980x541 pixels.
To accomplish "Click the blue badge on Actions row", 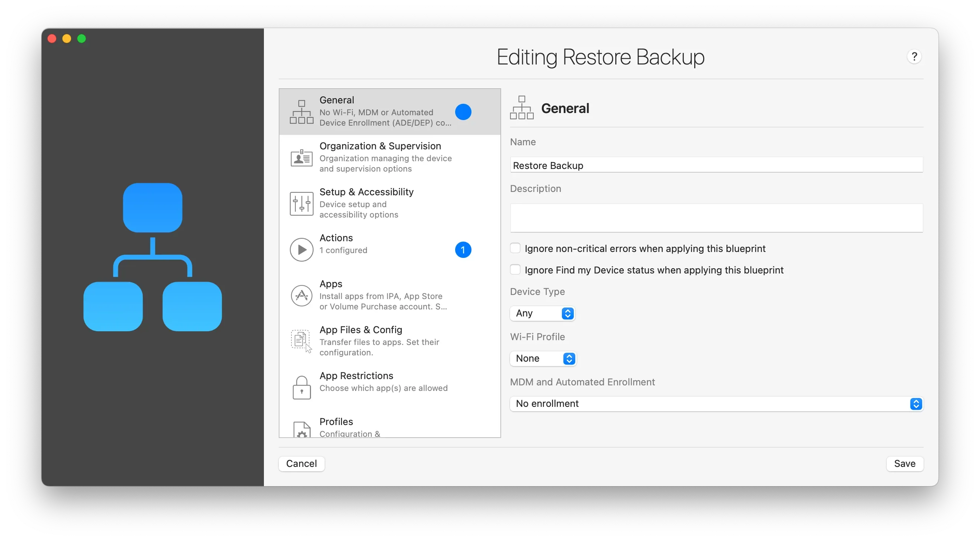I will click(463, 250).
